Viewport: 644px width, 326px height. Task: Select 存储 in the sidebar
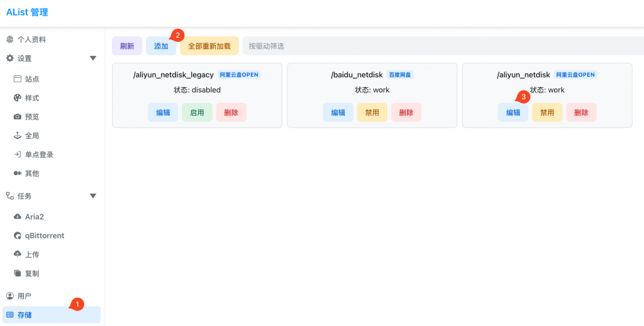point(24,314)
